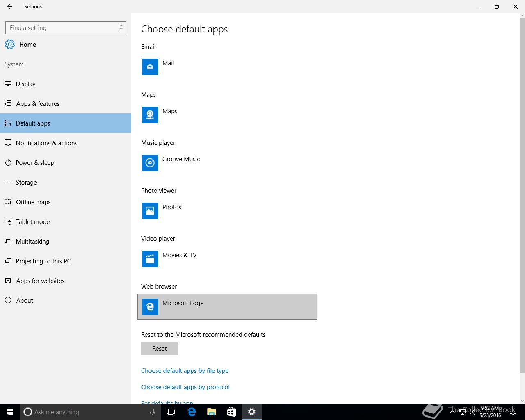Click the Find a setting search box

click(66, 28)
